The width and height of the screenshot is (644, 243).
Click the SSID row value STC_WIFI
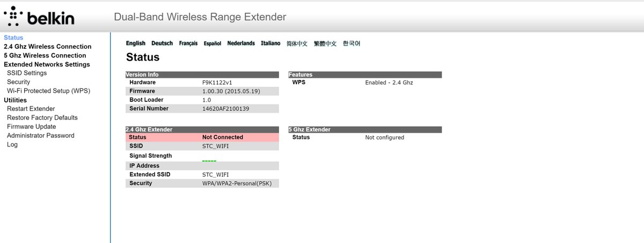point(215,146)
